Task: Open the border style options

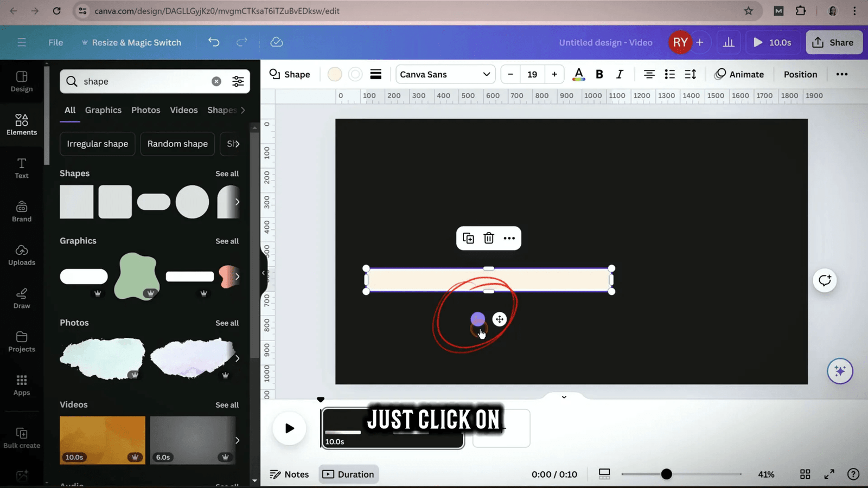Action: tap(375, 74)
